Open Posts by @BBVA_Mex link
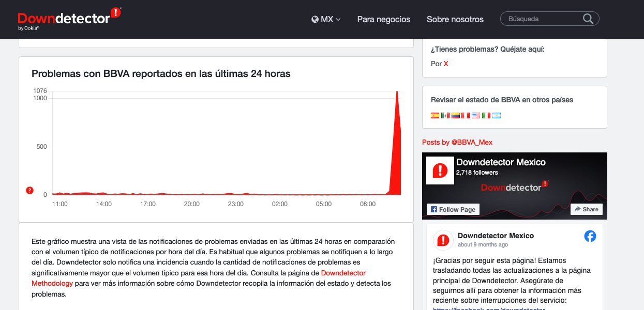The image size is (644, 310). 457,142
